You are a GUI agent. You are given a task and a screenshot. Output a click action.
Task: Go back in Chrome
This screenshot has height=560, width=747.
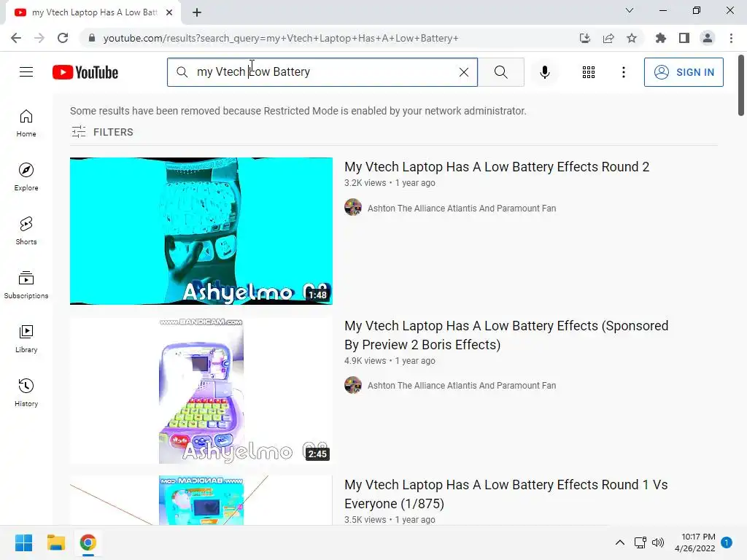[x=16, y=38]
